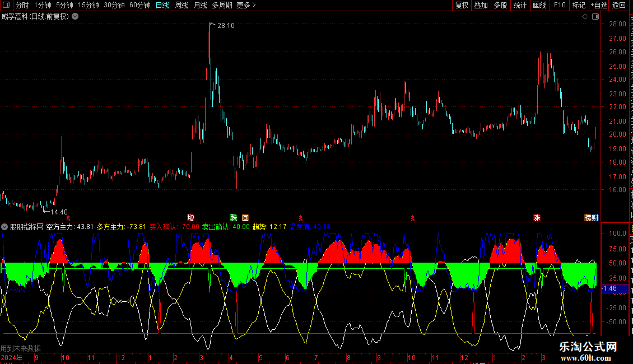633x364 pixels.
Task: Click 返回 to go back
Action: pos(619,5)
